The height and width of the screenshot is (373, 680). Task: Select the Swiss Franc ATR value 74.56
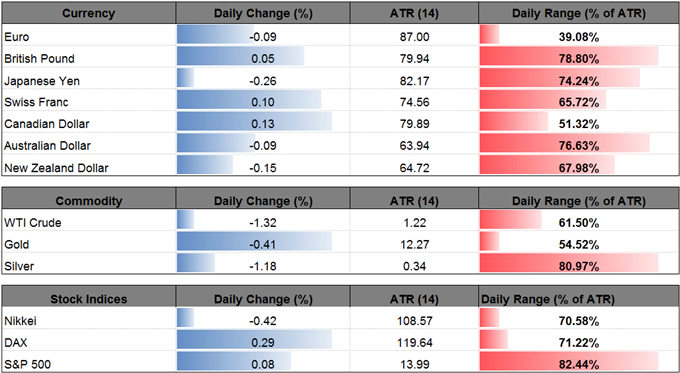(414, 100)
